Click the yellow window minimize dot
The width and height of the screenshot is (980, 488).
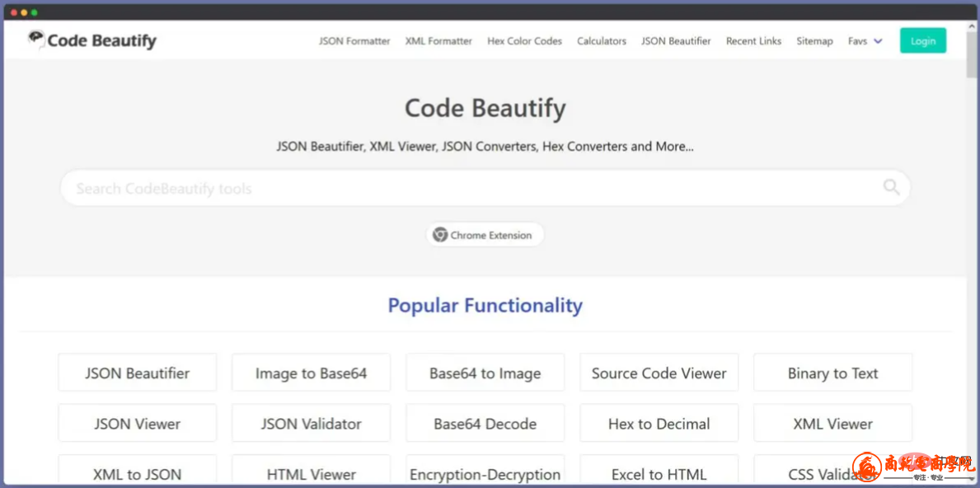pos(24,12)
